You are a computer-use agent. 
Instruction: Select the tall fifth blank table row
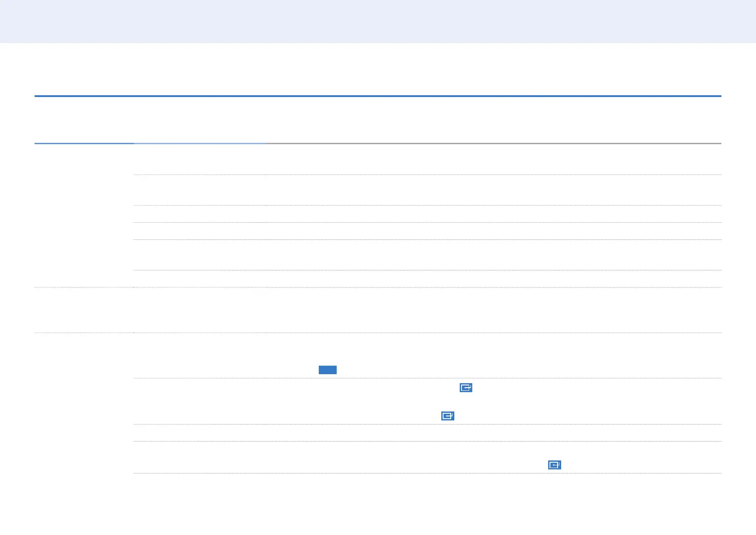tap(427, 255)
